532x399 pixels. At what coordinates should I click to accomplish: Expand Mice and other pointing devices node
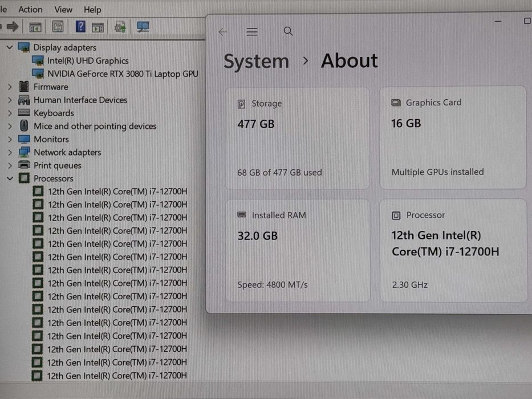point(10,126)
